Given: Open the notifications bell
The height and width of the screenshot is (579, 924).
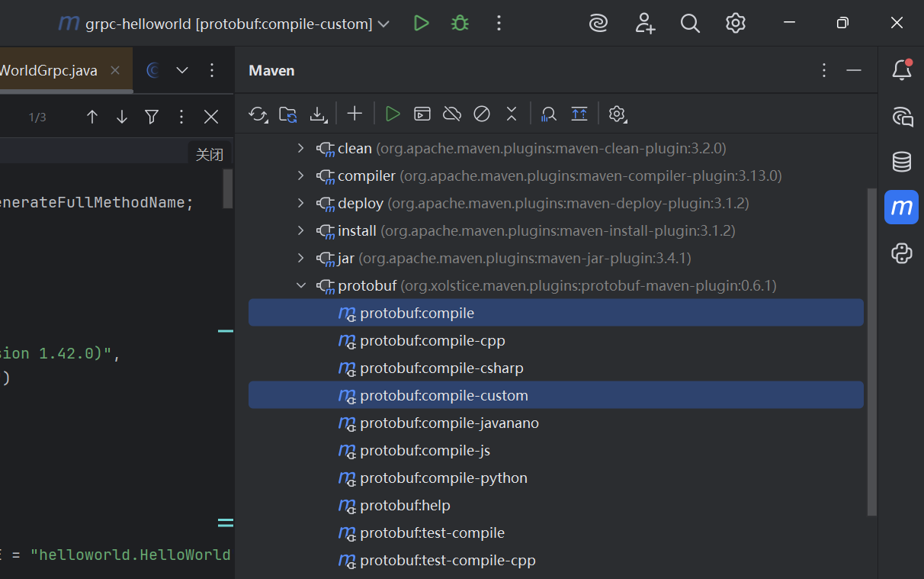Looking at the screenshot, I should (901, 69).
